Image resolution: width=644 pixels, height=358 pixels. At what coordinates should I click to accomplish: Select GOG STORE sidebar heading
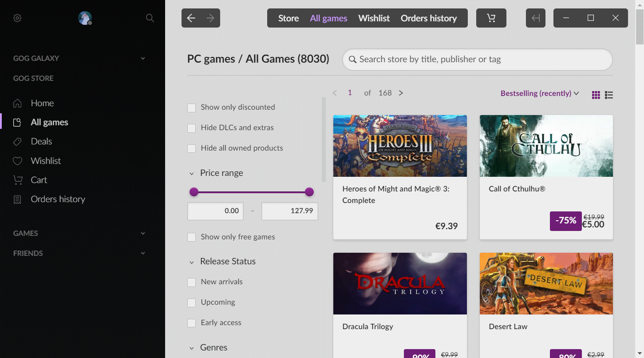click(x=33, y=78)
